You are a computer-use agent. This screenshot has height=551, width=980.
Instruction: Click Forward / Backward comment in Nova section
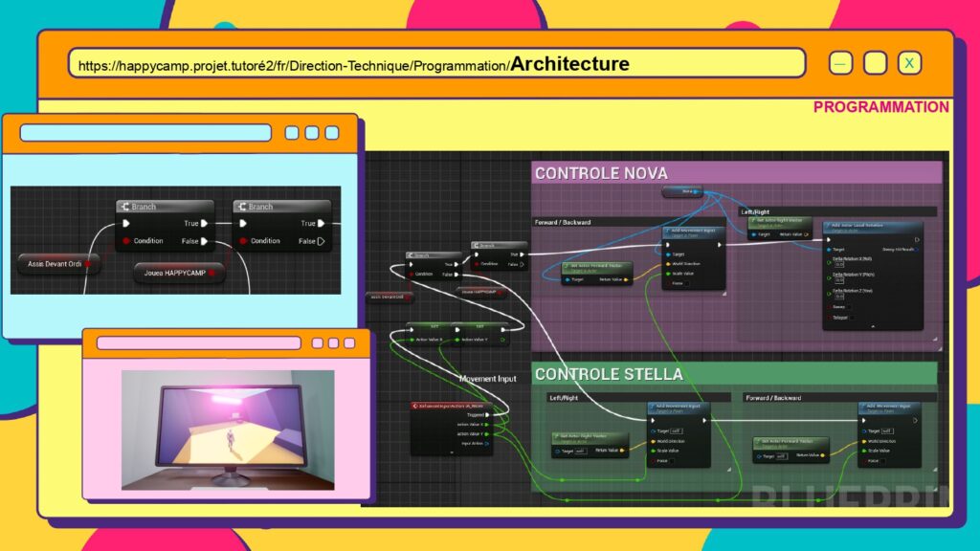tap(628, 222)
